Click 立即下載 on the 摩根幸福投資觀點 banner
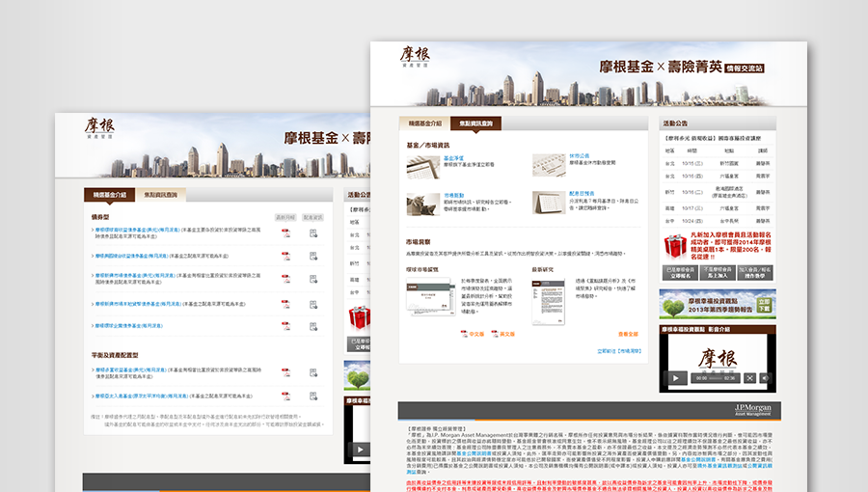 [764, 305]
